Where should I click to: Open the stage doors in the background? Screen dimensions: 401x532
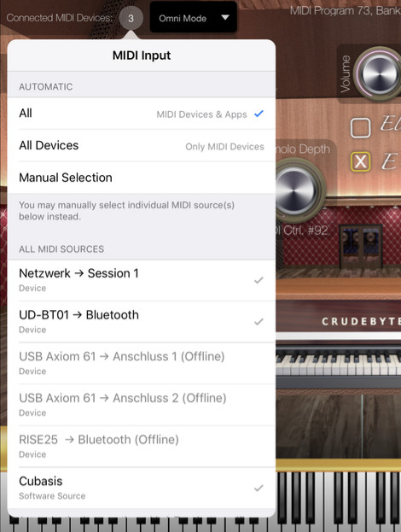[362, 246]
